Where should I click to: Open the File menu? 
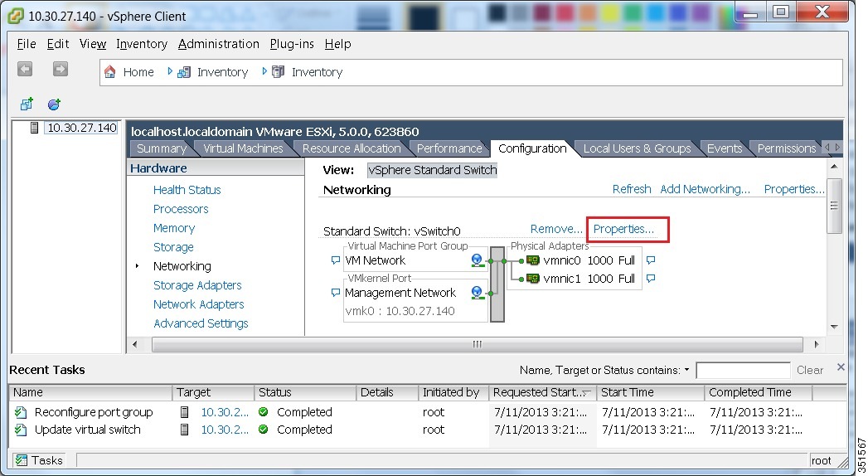27,44
